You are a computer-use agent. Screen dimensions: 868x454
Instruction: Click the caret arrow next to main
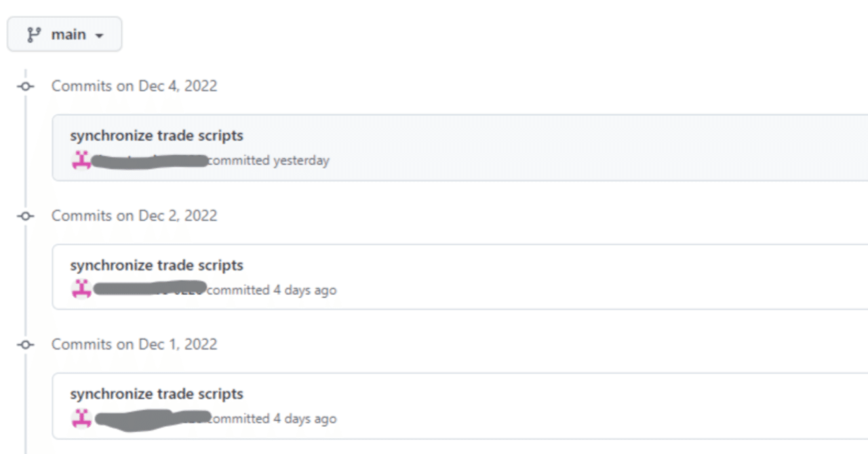pyautogui.click(x=99, y=35)
